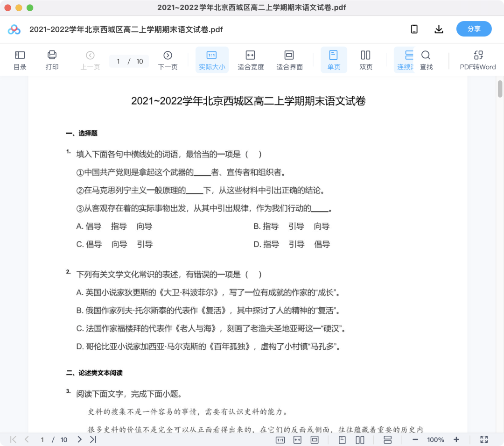The height and width of the screenshot is (446, 504).
Task: Convert PDF to Word (PDF转Word)
Action: tap(478, 60)
